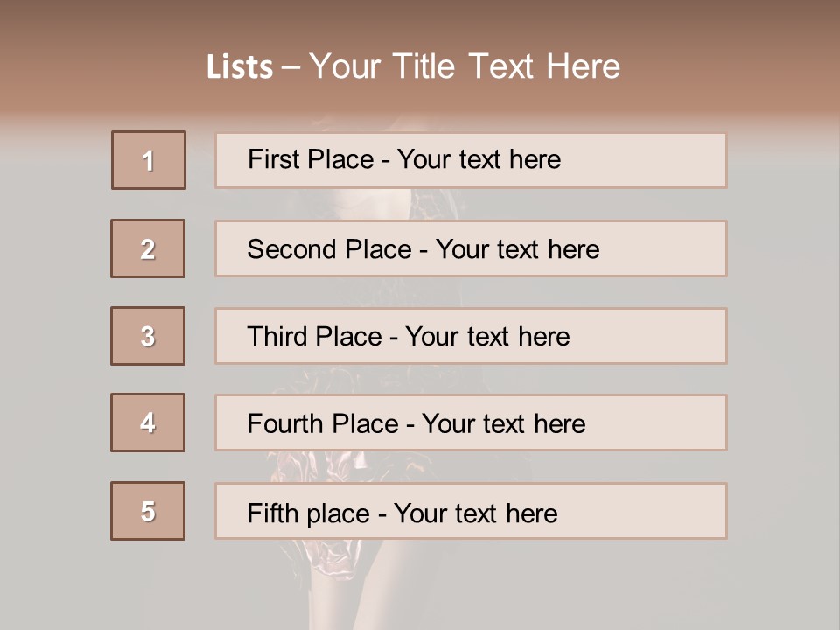The height and width of the screenshot is (630, 840).
Task: Click 'Your text here' in the first item
Action: pos(479,159)
